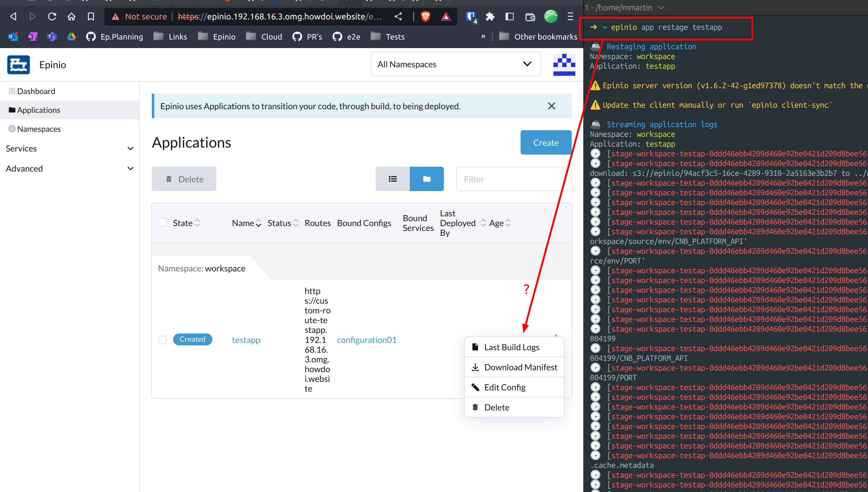Select Last Build Logs from the context menu
The height and width of the screenshot is (492, 868).
tap(511, 347)
